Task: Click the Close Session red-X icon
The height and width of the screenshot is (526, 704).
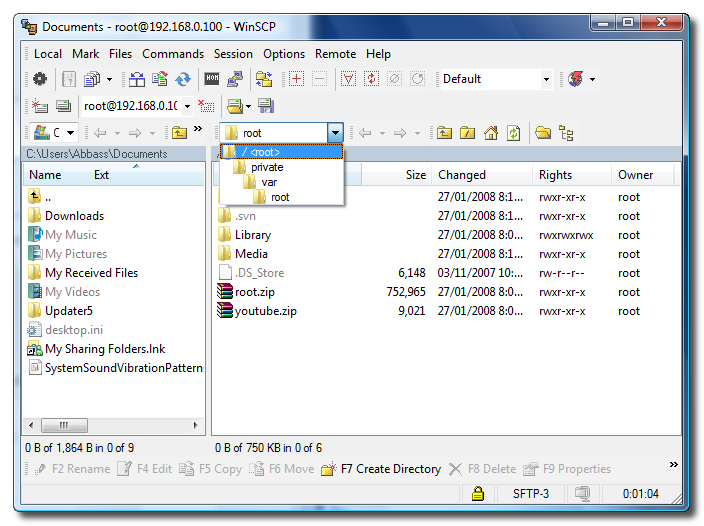Action: pos(206,106)
